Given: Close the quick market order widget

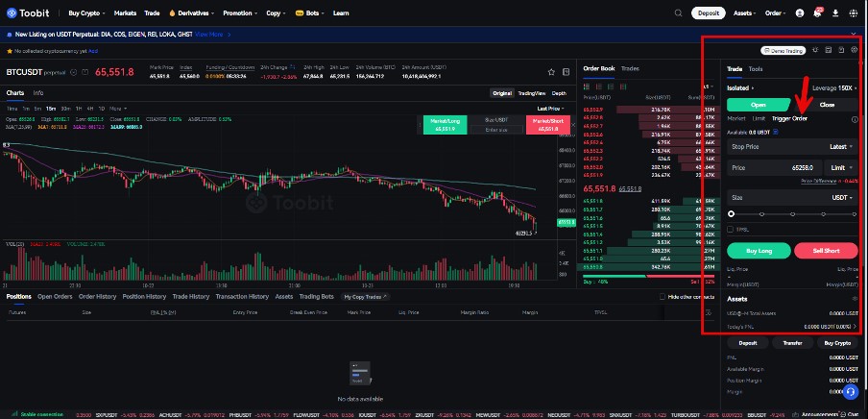Looking at the screenshot, I should click(573, 125).
